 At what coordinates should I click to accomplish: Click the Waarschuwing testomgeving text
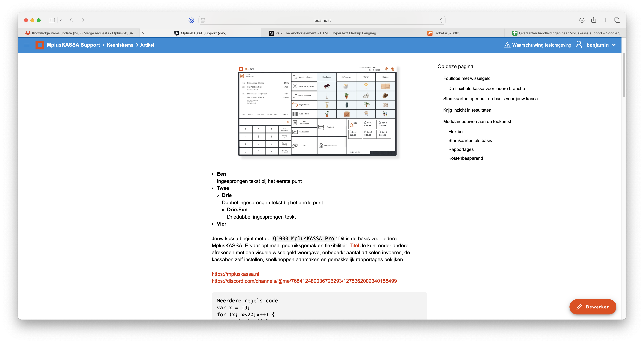point(541,45)
